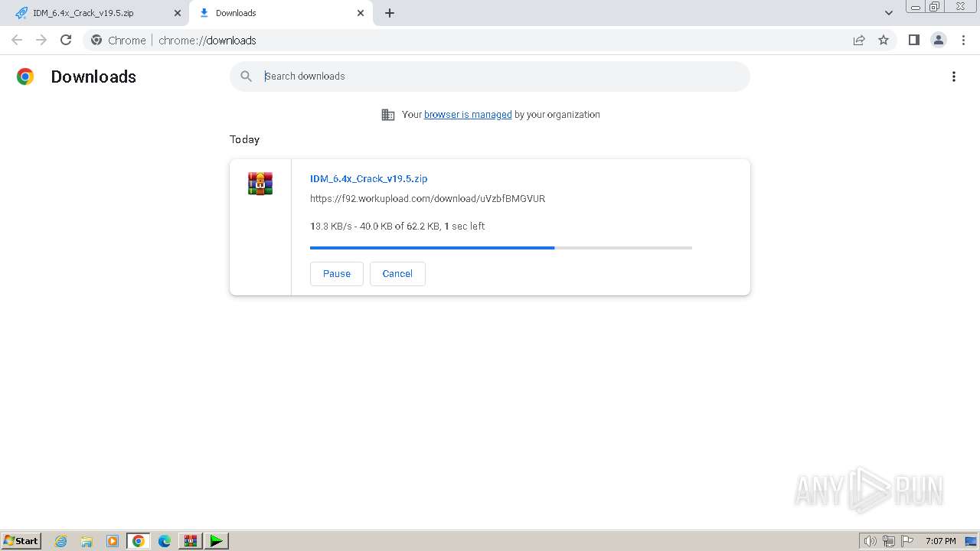Click the download speed status text
The height and width of the screenshot is (551, 980).
point(397,227)
